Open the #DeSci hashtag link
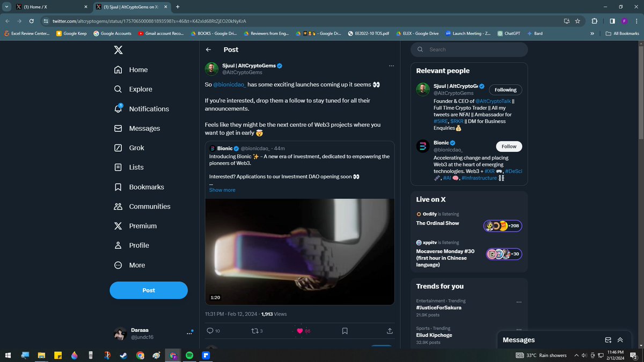644x362 pixels. (x=514, y=171)
